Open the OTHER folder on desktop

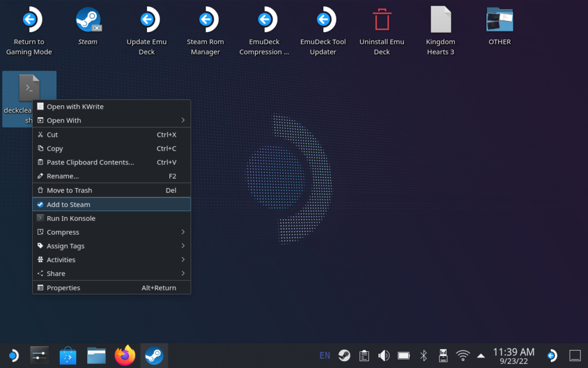(x=500, y=21)
